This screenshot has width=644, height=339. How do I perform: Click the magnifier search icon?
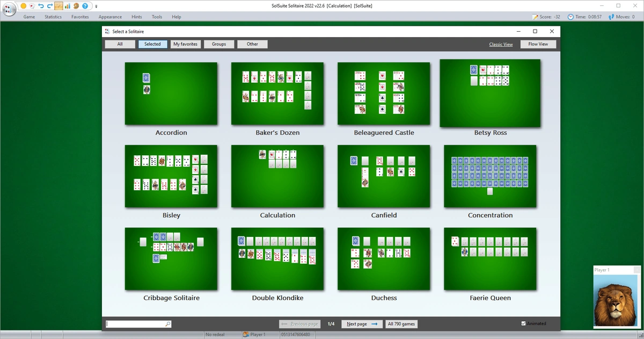coord(168,324)
